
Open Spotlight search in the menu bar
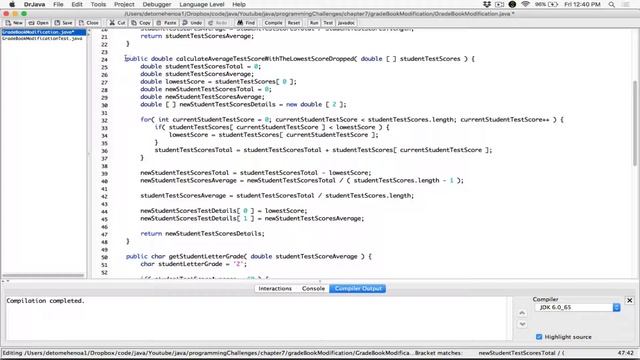click(x=611, y=4)
